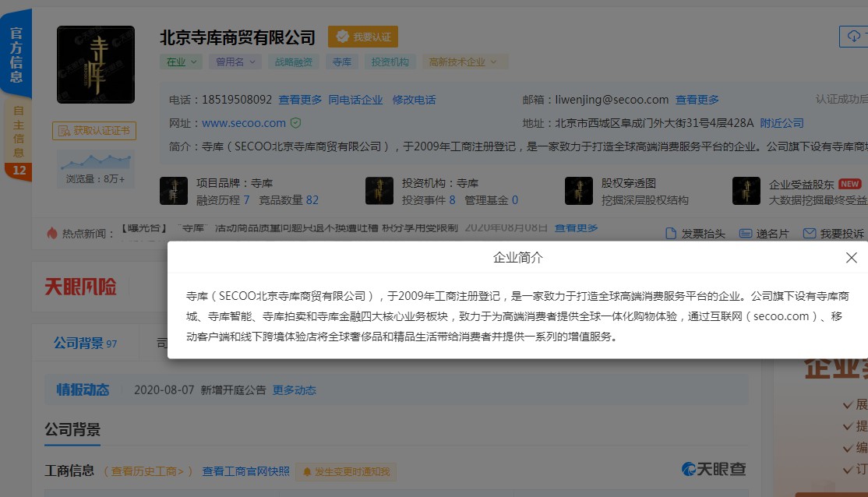
Task: Click the 寺库 company logo image
Action: coord(96,64)
